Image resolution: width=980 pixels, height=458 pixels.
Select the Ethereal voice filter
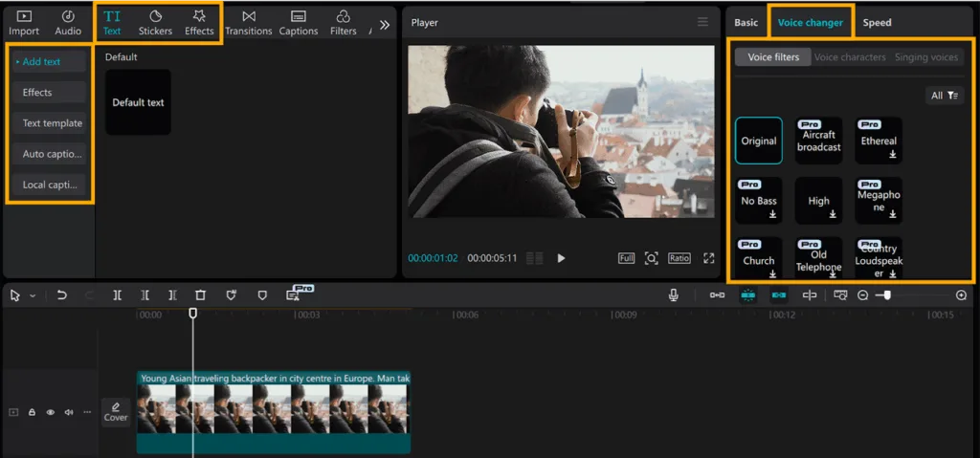[x=879, y=141]
